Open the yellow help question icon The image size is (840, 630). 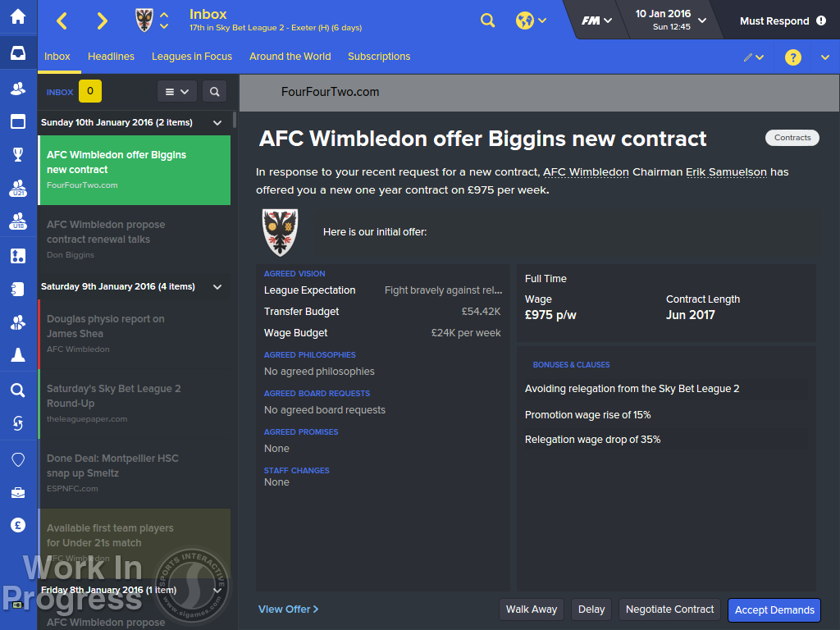pyautogui.click(x=793, y=57)
